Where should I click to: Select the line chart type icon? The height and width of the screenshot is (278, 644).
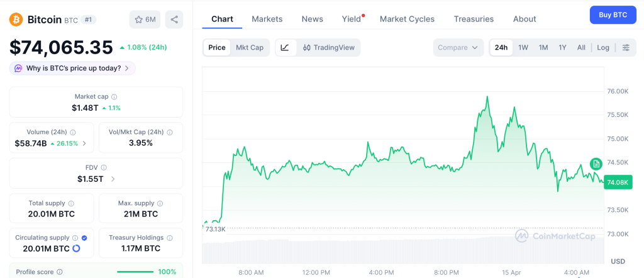click(x=285, y=48)
